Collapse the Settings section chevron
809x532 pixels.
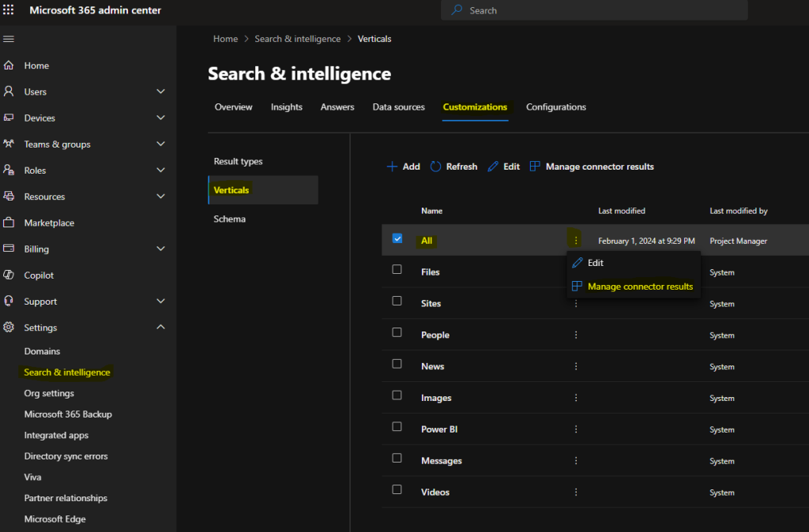click(x=161, y=327)
